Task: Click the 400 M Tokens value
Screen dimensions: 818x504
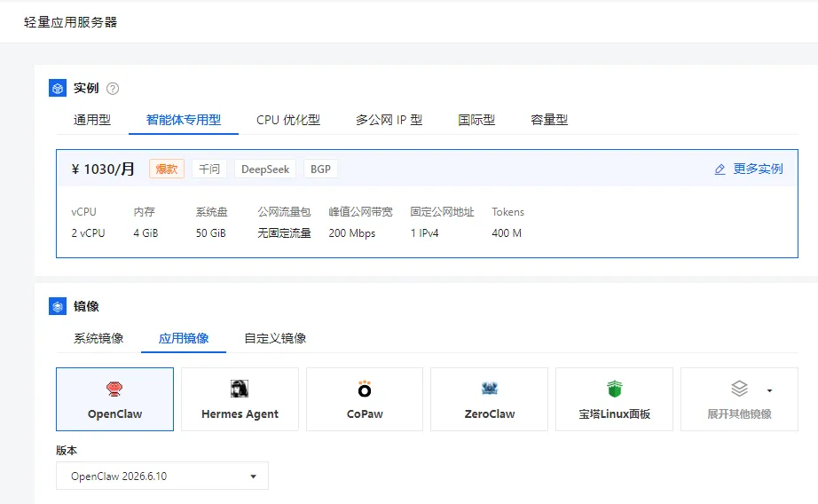Action: click(x=507, y=233)
